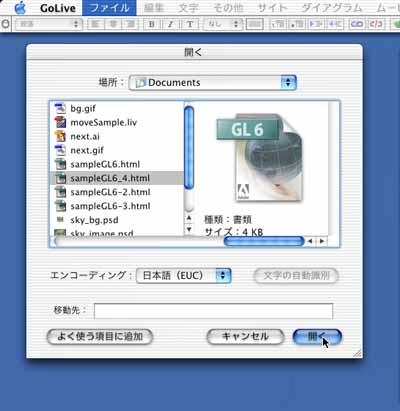This screenshot has width=400, height=411.
Task: Select bg.gif in the file list
Action: 116,108
